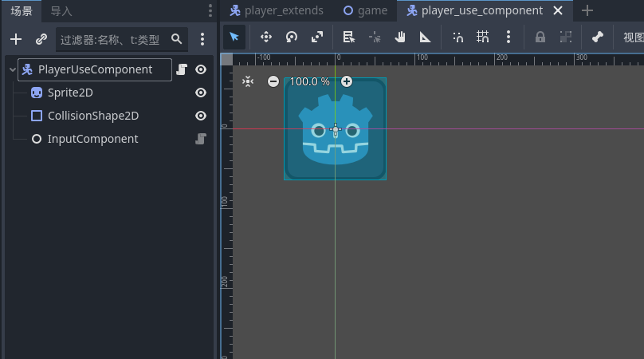The height and width of the screenshot is (359, 644).
Task: Select the Scale mode tool
Action: click(317, 37)
